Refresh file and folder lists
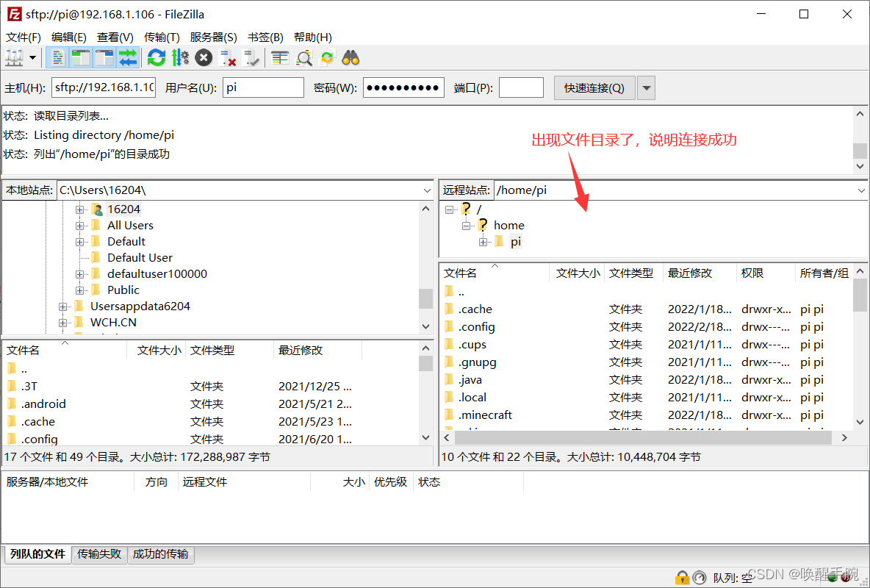 pyautogui.click(x=157, y=58)
